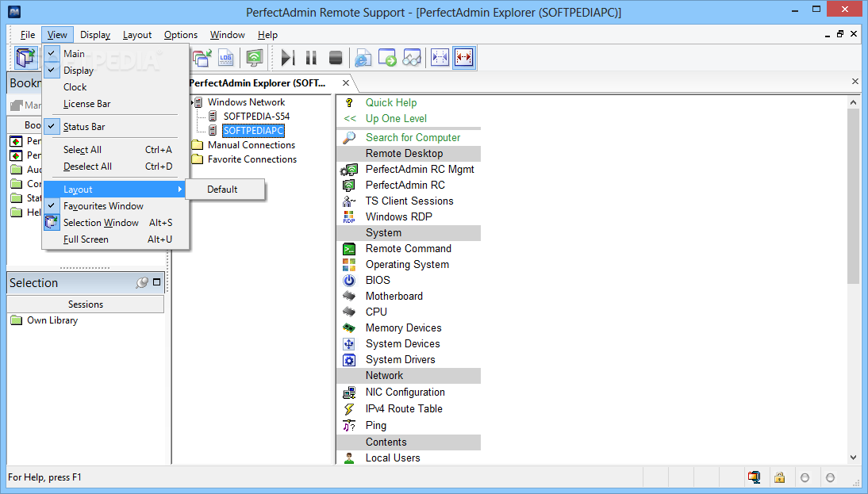
Task: Click the Internet Explorer page icon
Action: tap(363, 58)
